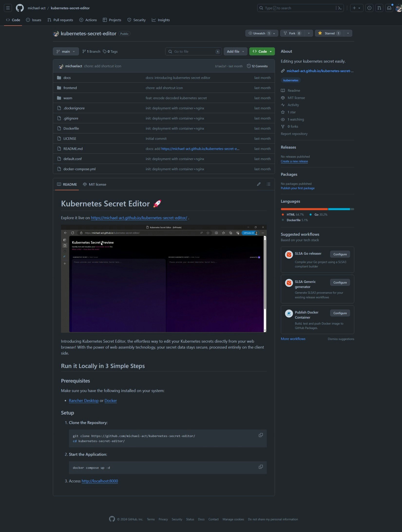Open the Insights tab
Viewport: 402px width, 532px height.
pyautogui.click(x=161, y=20)
